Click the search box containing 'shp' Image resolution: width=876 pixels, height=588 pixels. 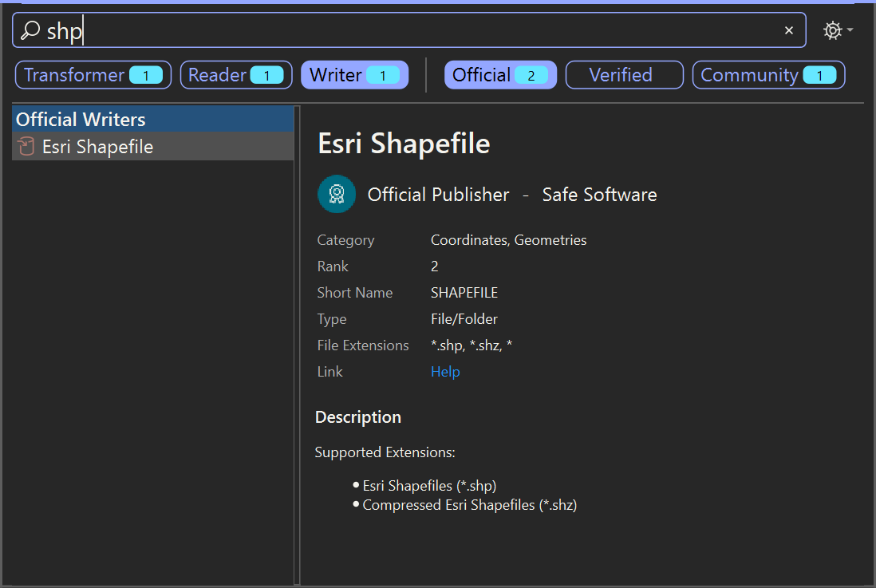409,30
